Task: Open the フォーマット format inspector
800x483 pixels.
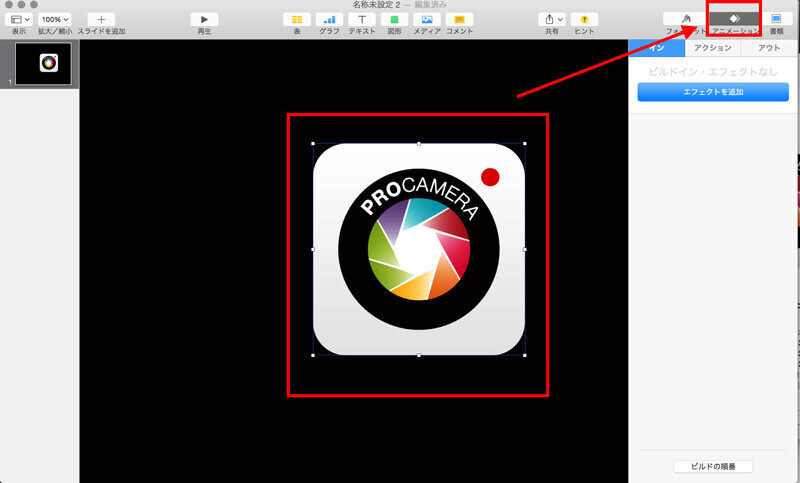Action: click(x=686, y=19)
